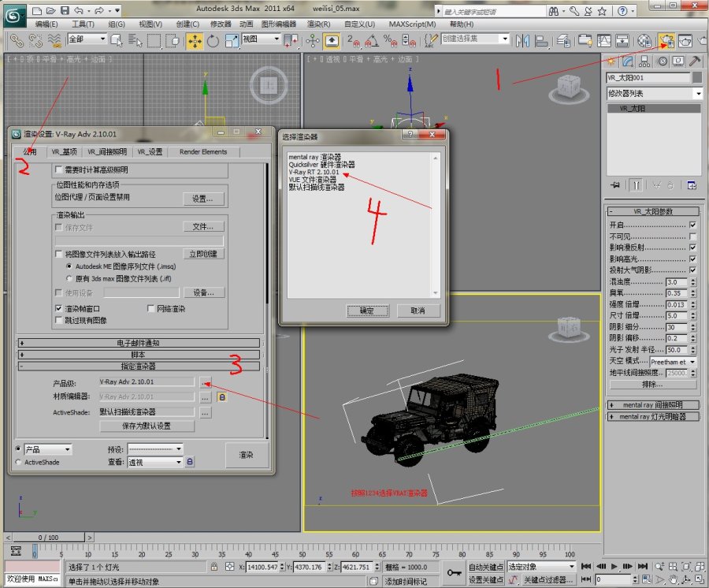Toggle VR sun '不可见' checkbox
Image resolution: width=709 pixels, height=588 pixels.
[x=692, y=236]
